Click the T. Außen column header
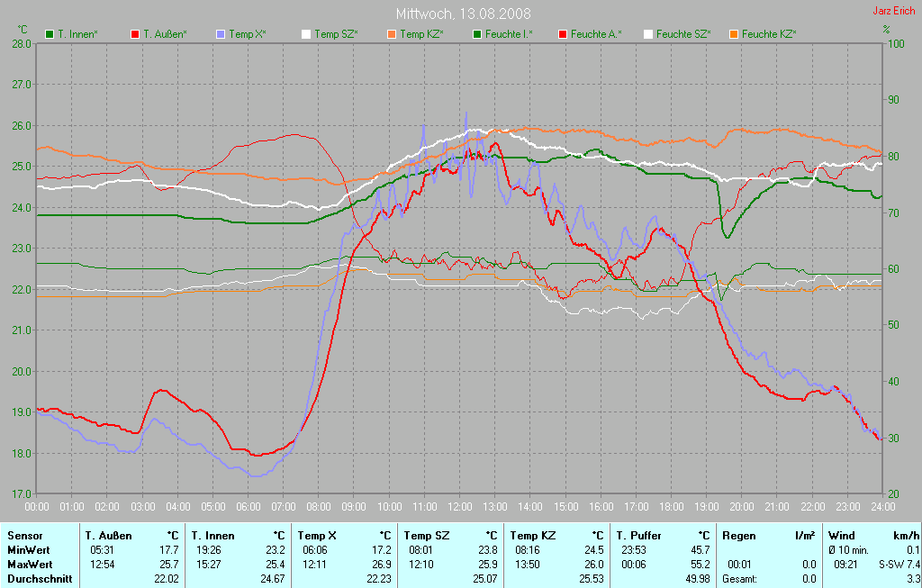The image size is (922, 588). tap(109, 536)
